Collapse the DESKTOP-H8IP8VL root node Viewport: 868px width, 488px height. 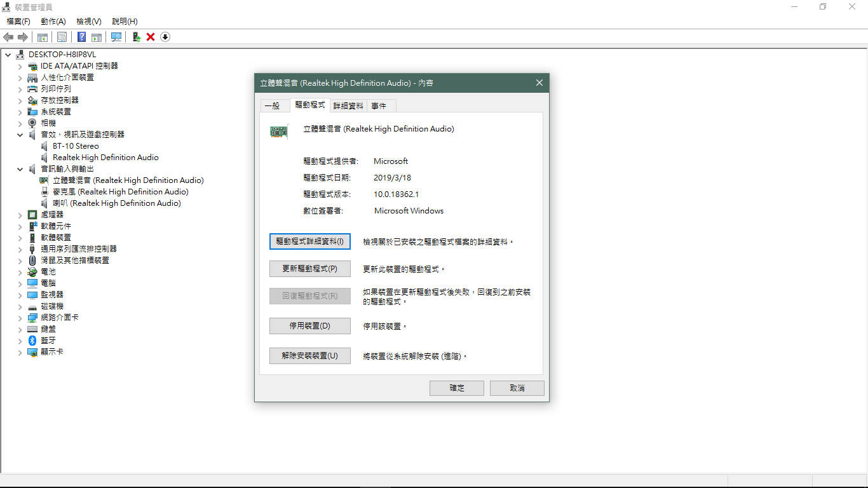click(x=8, y=55)
